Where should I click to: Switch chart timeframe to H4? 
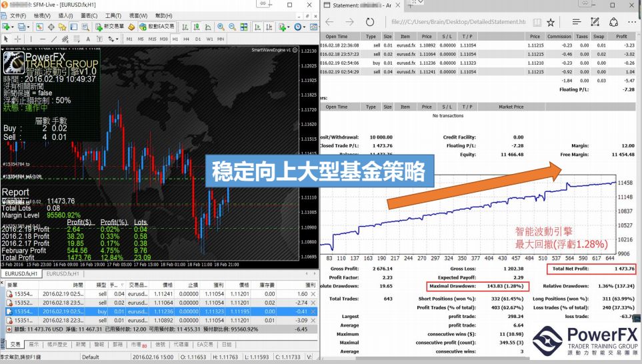(186, 39)
